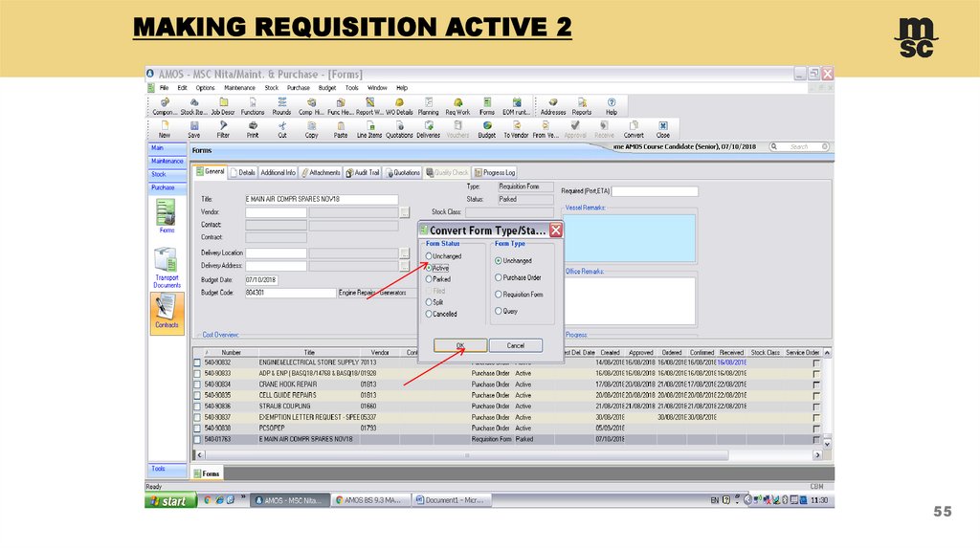The height and width of the screenshot is (549, 980).
Task: Select the Cancelled form status option
Action: 441,314
